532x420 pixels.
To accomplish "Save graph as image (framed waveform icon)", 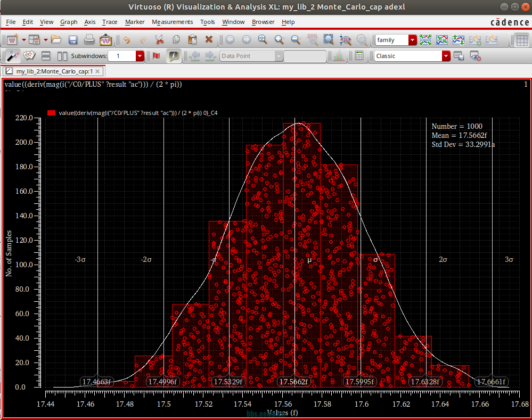I will click(x=105, y=40).
